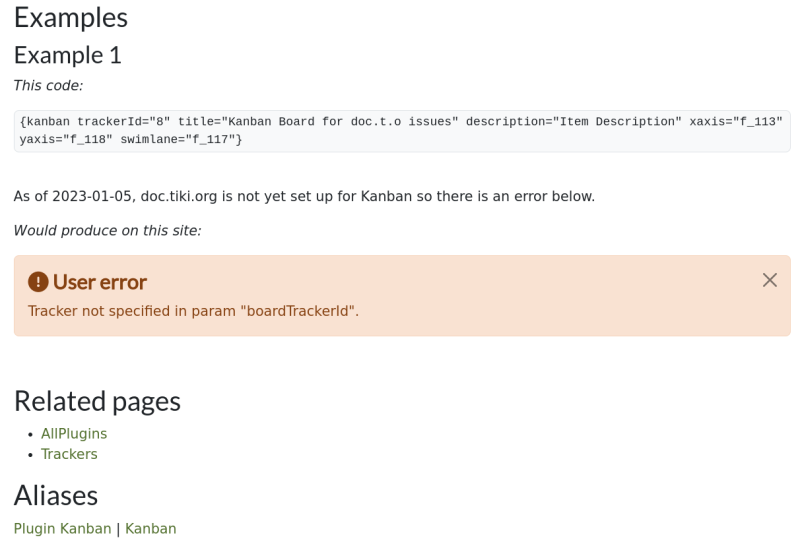The width and height of the screenshot is (800, 550).
Task: Click the Examples heading
Action: click(71, 18)
